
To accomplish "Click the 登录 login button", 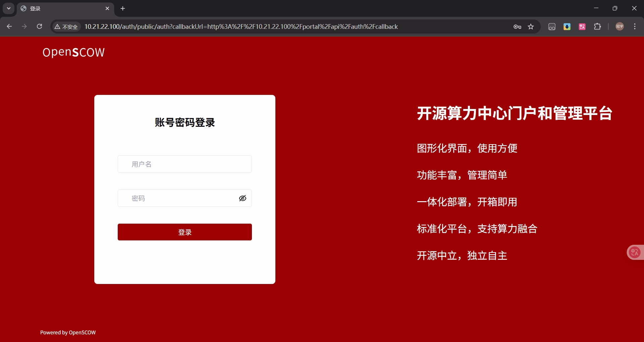I will pos(184,232).
